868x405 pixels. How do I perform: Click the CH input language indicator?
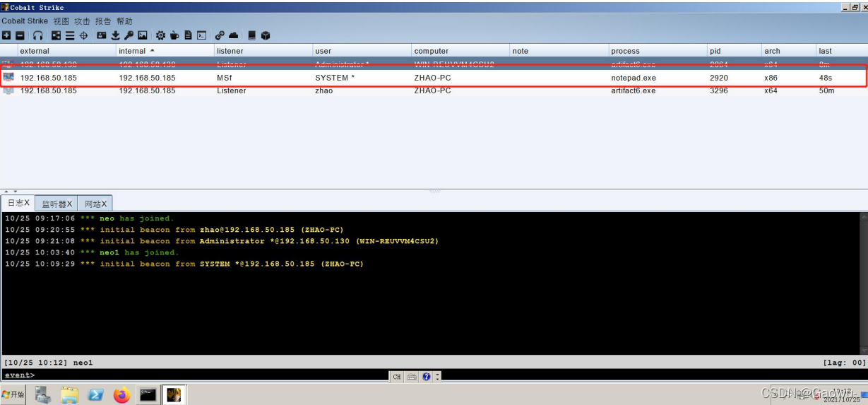click(x=397, y=377)
